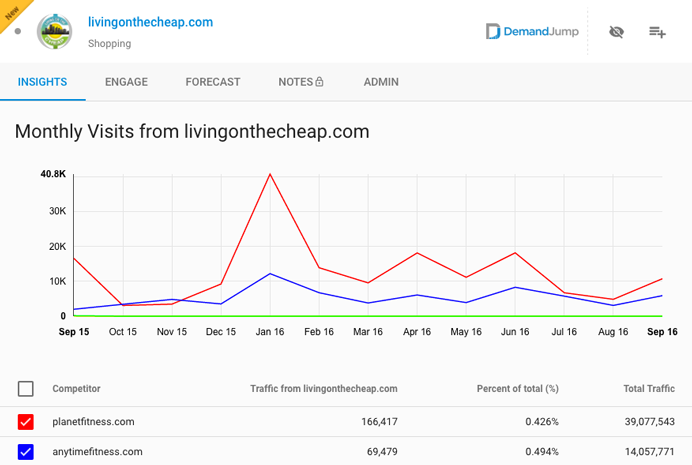
Task: Select the planetfitness.com competitor name
Action: point(93,422)
